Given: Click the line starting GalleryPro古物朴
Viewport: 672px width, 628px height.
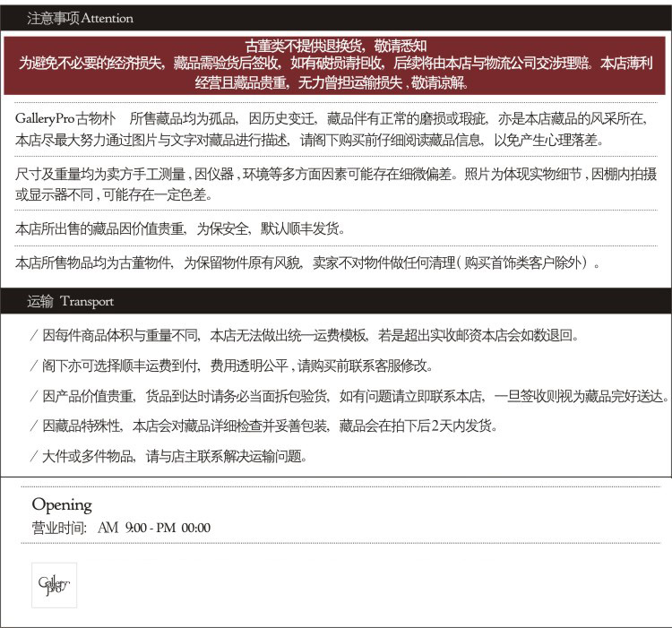Looking at the screenshot, I should point(331,118).
